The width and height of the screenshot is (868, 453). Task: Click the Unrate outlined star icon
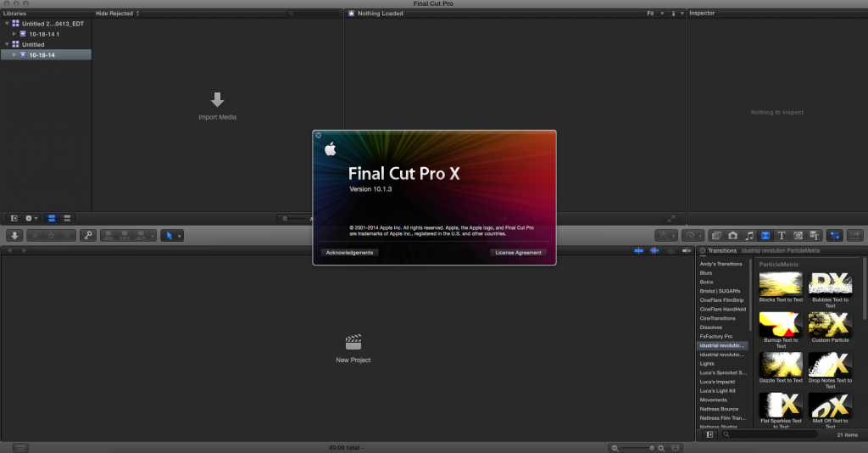tap(51, 235)
